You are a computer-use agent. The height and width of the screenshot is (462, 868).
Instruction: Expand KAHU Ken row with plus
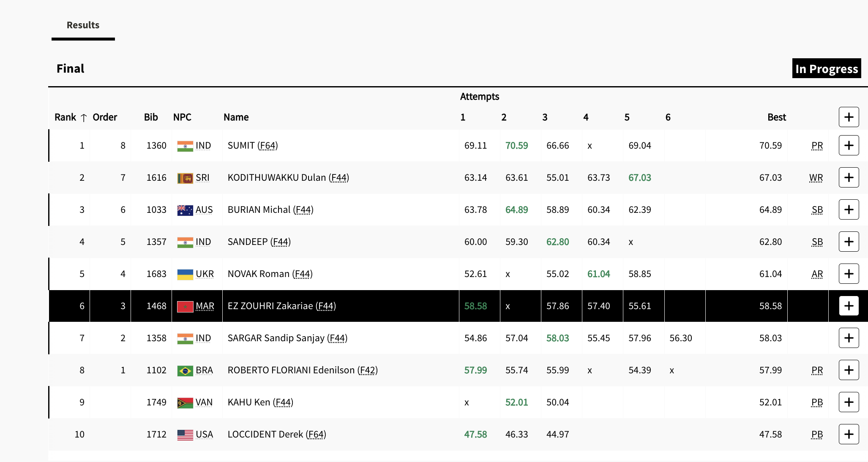(x=849, y=402)
